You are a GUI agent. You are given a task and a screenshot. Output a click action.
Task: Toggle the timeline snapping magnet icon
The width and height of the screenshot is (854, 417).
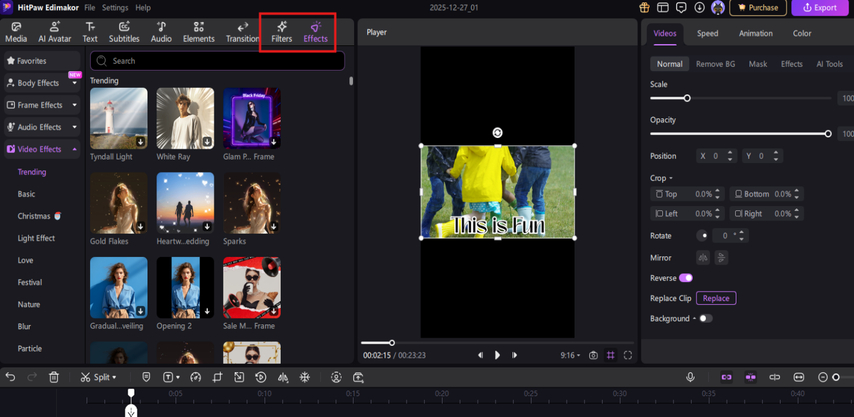point(751,377)
